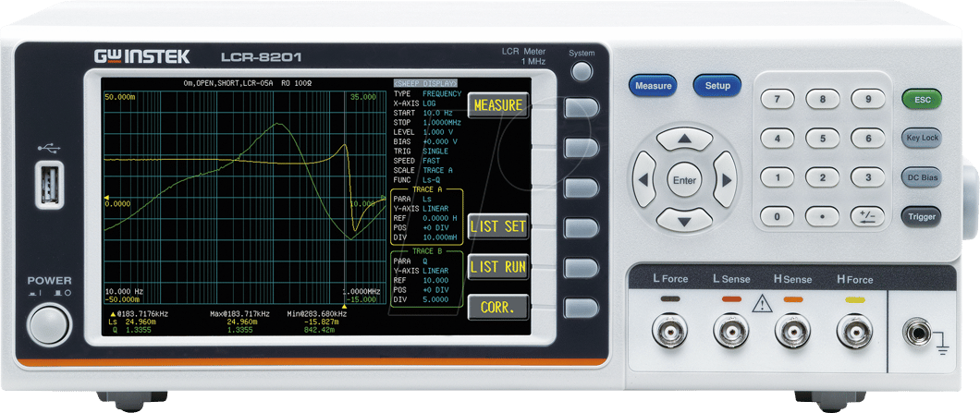Click the physical softkey beside LIST SET

tap(582, 227)
